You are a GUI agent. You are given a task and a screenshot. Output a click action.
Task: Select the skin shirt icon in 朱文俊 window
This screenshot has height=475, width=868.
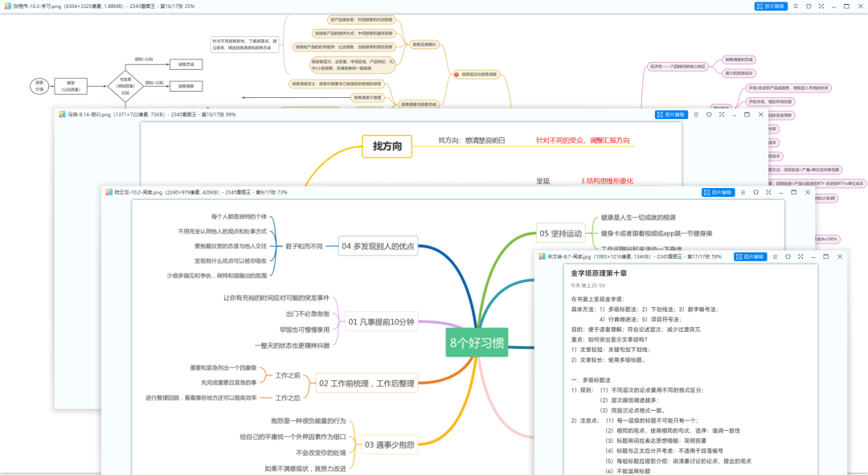(x=787, y=256)
